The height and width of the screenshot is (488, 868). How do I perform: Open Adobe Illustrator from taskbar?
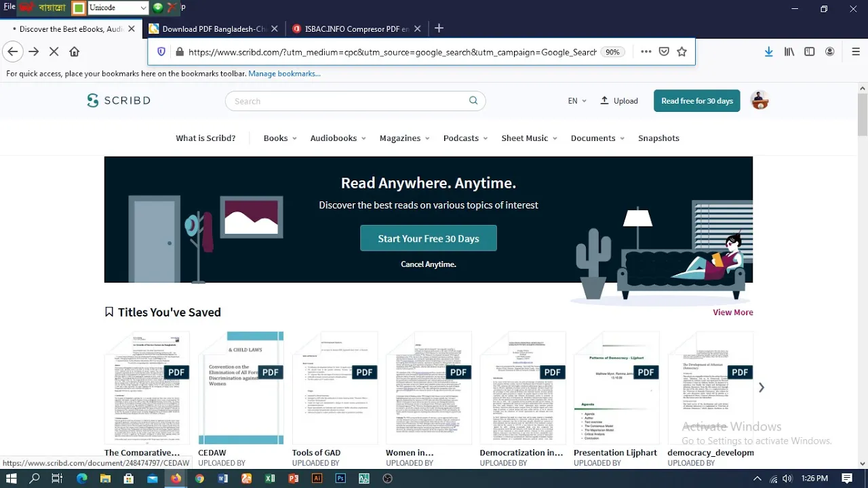(317, 479)
